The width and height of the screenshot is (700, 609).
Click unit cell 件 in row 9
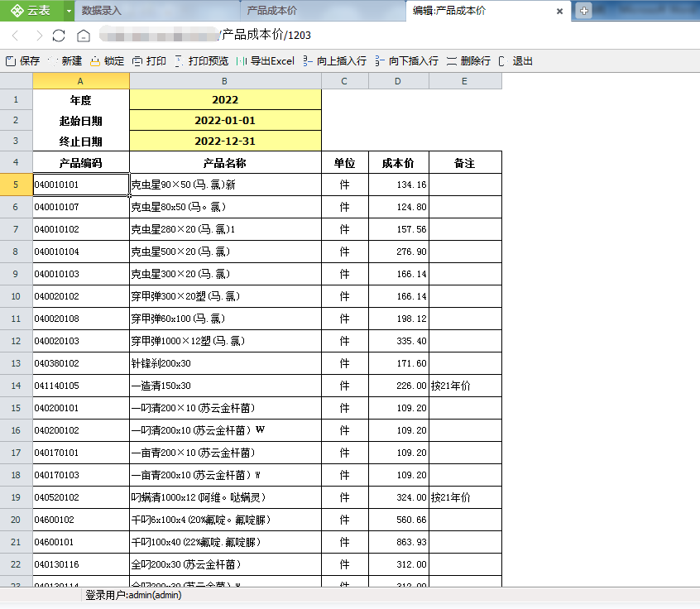[345, 274]
